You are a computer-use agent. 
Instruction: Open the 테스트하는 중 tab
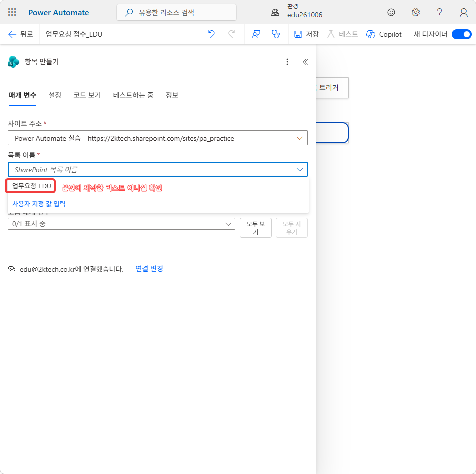[x=133, y=95]
